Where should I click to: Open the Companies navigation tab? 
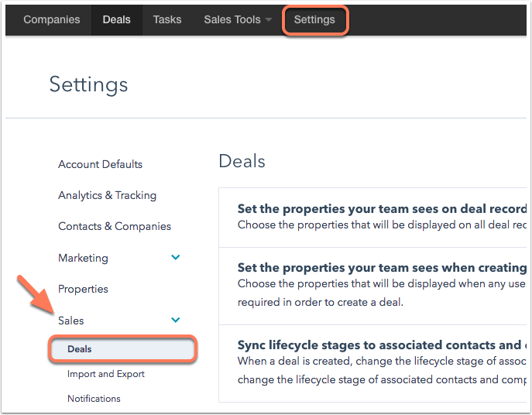pos(52,19)
